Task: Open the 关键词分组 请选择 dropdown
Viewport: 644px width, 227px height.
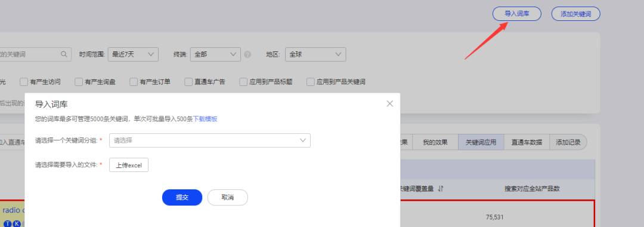Action: (x=209, y=140)
